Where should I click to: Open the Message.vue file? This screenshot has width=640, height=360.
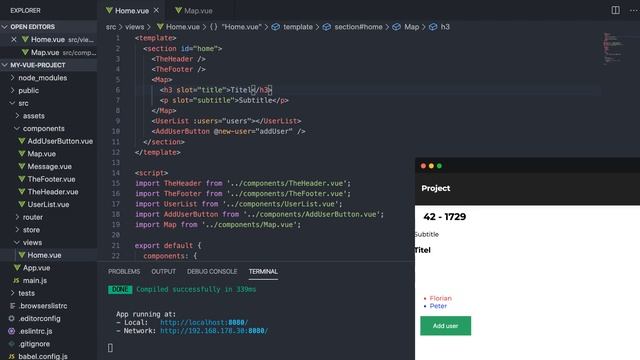coord(49,167)
